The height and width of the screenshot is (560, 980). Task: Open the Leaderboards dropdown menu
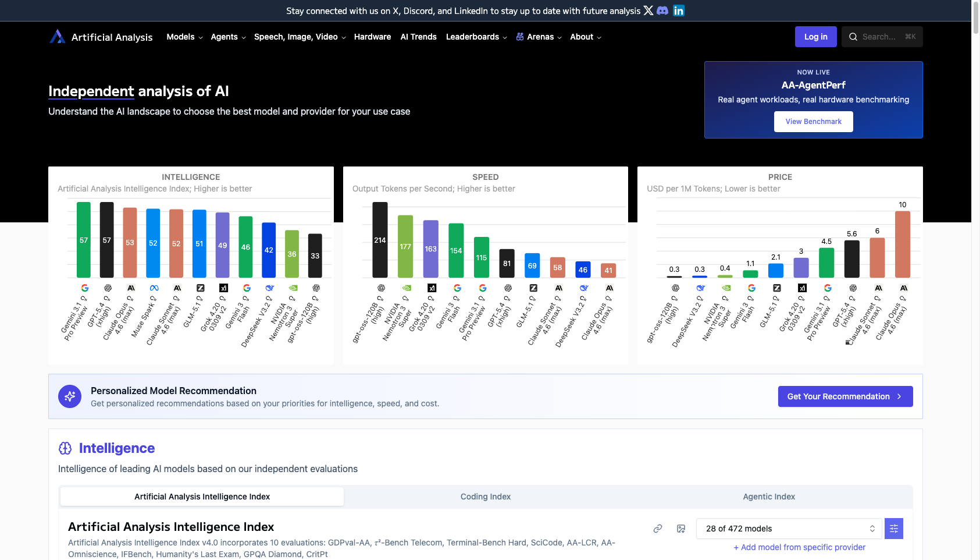476,37
